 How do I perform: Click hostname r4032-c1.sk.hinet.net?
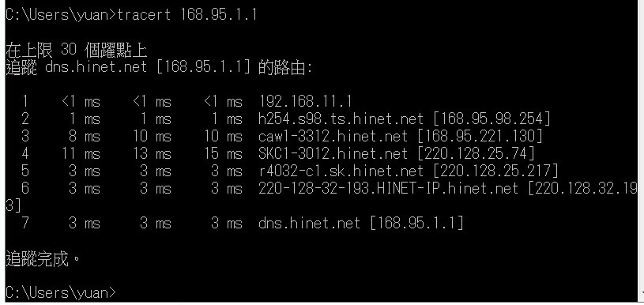coord(341,171)
